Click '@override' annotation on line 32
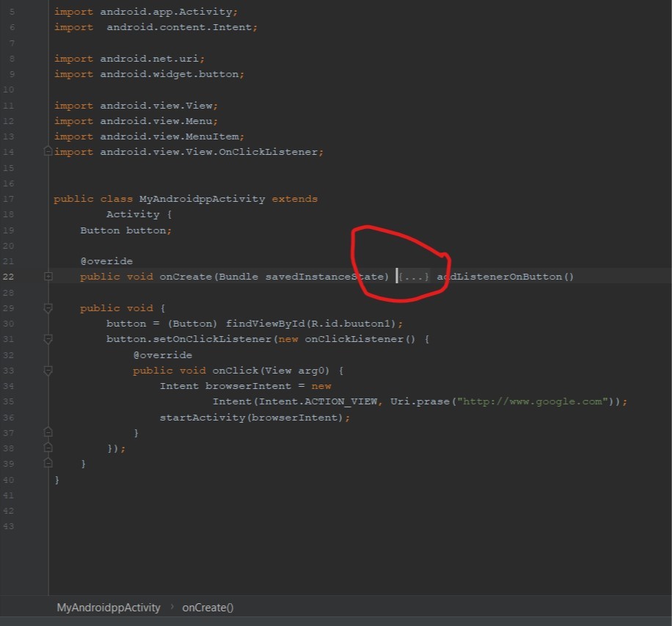The width and height of the screenshot is (672, 626). click(162, 355)
